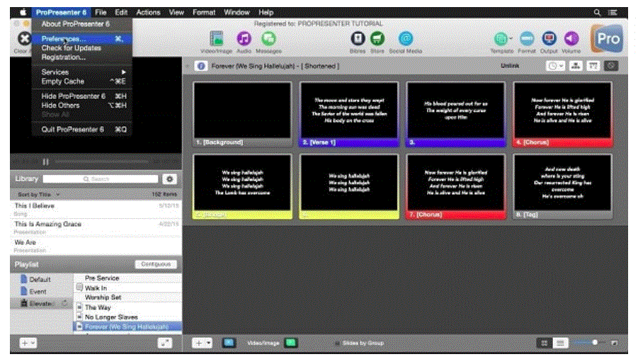Screen dimensions: 638x364
Task: Click the green icon right of Video/Image label
Action: click(290, 343)
